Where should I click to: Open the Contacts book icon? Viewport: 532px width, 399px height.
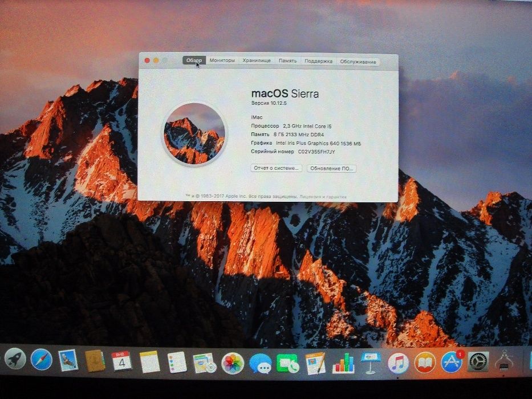95,361
